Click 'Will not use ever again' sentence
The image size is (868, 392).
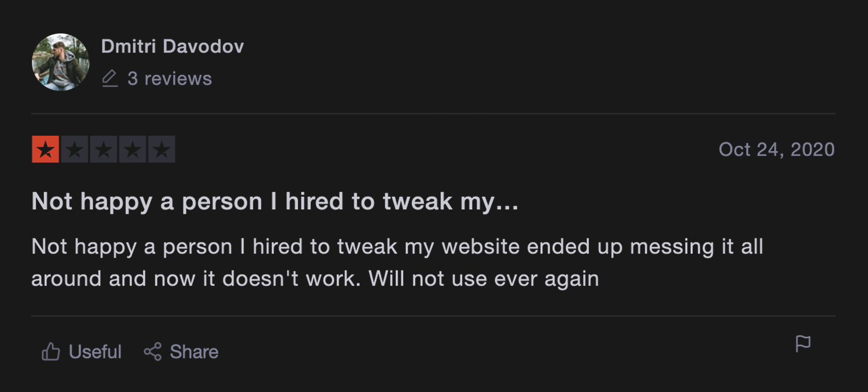coord(484,279)
